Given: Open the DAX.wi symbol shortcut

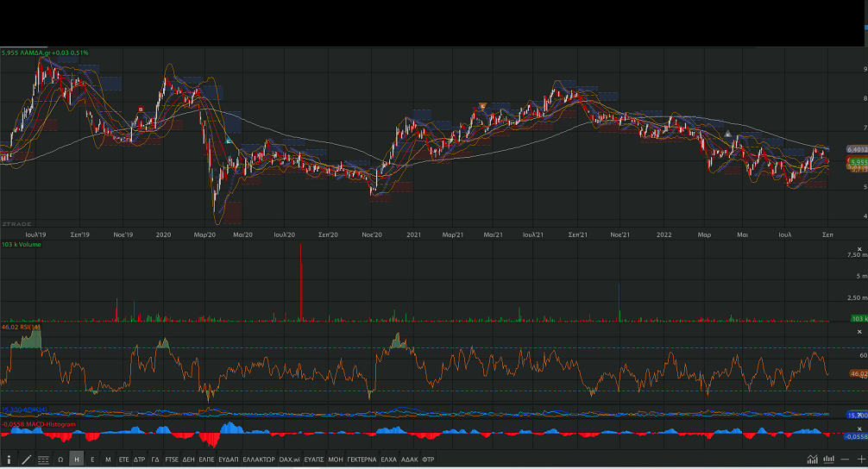Looking at the screenshot, I should point(290,460).
